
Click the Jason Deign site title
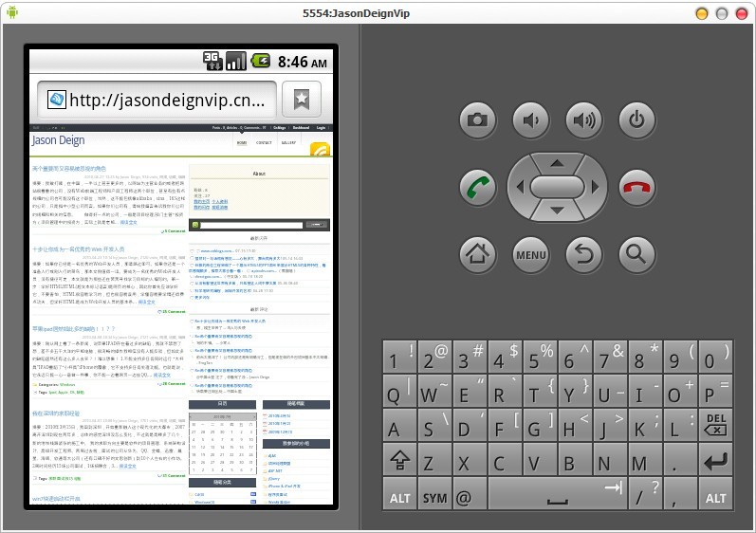tap(59, 140)
